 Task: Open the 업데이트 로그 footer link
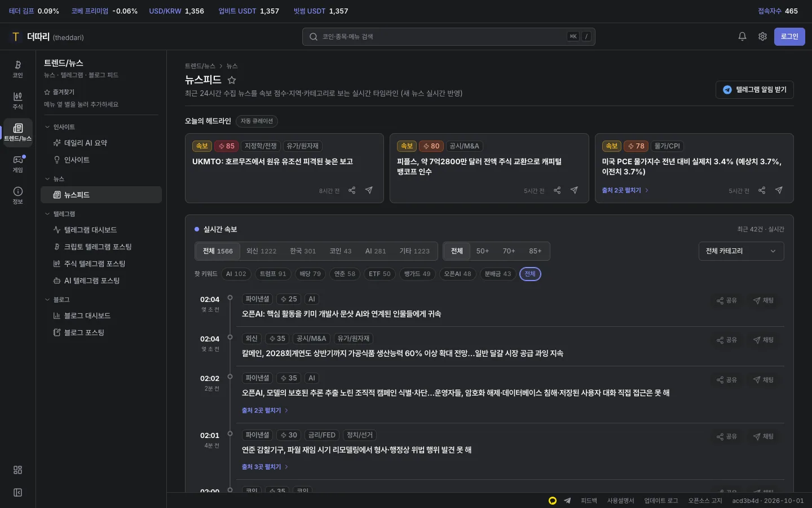[x=661, y=501]
